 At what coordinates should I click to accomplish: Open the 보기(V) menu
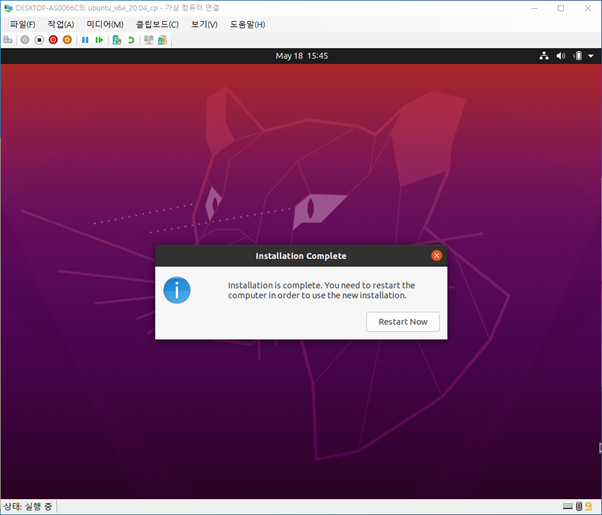tap(204, 25)
